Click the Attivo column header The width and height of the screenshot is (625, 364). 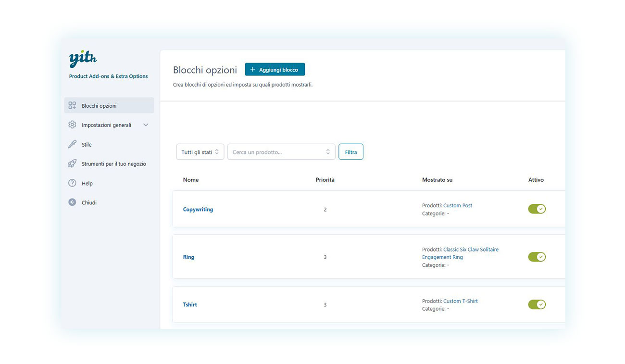click(536, 180)
